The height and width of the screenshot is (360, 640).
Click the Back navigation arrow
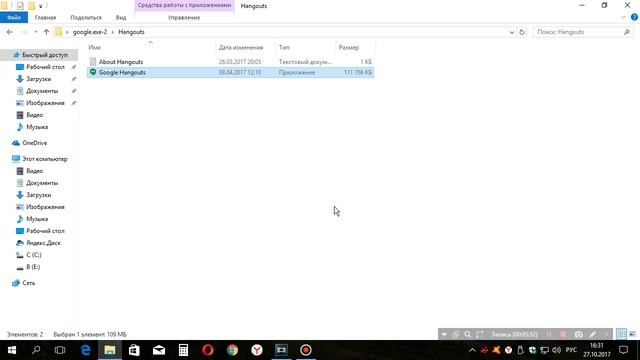[x=9, y=32]
